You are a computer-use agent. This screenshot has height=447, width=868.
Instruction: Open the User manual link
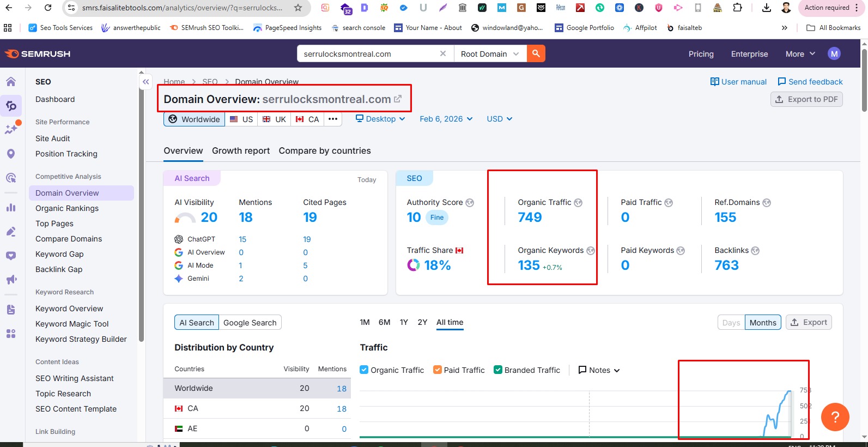[x=738, y=82]
